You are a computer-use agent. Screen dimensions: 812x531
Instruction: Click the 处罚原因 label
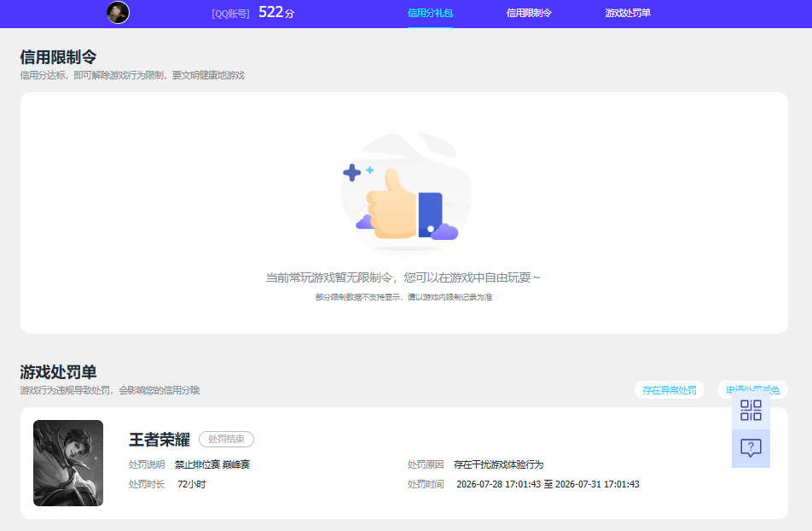426,464
